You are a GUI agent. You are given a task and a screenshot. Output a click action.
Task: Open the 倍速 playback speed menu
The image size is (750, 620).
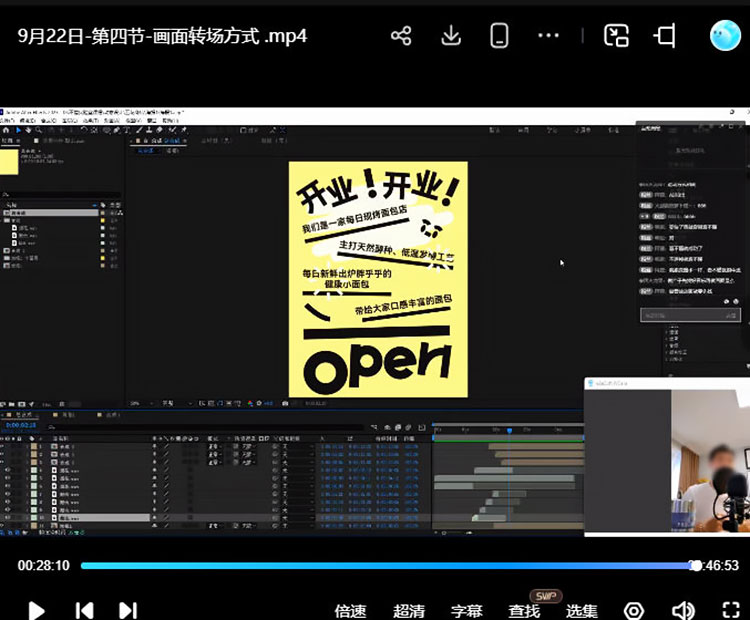[x=350, y=611]
